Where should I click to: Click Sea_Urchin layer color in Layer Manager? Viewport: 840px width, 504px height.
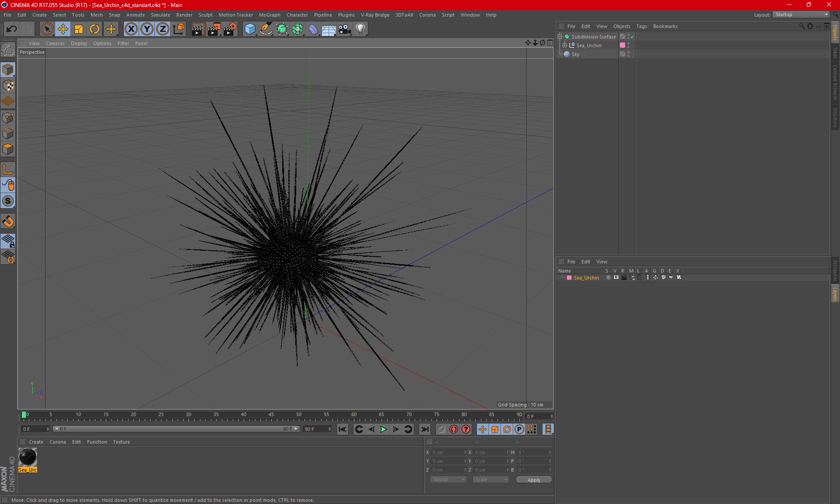point(569,278)
